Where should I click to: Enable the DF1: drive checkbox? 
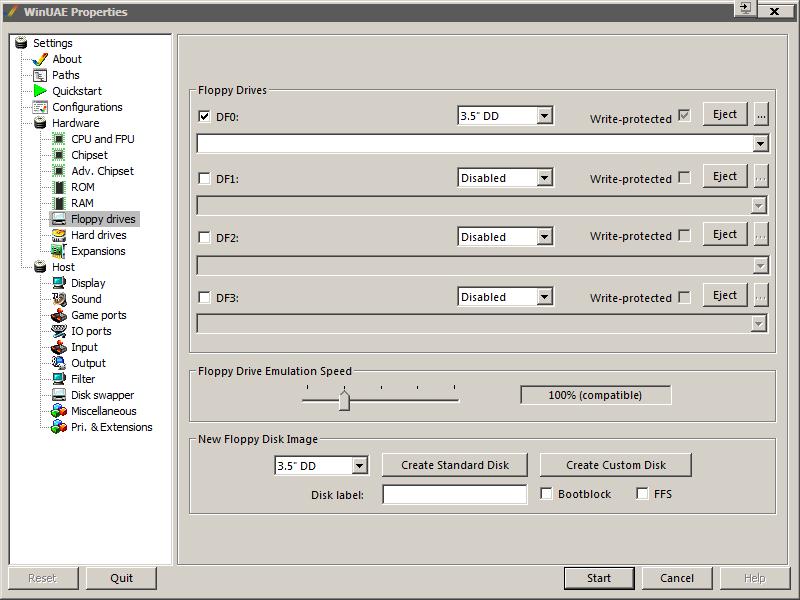point(204,179)
